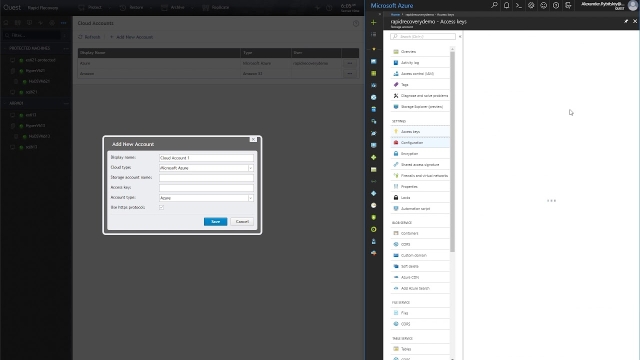Launch Azure Cloud Shell icon
The height and width of the screenshot is (360, 640).
pos(519,5)
